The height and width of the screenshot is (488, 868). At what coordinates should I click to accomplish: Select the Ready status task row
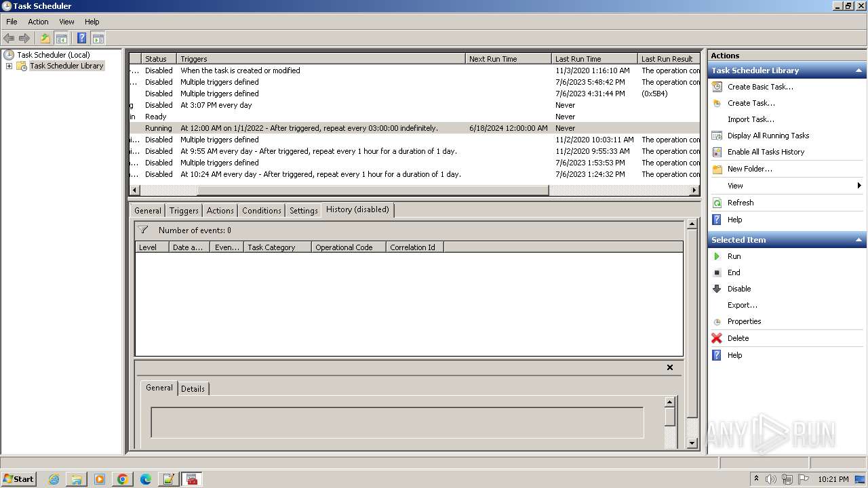414,117
